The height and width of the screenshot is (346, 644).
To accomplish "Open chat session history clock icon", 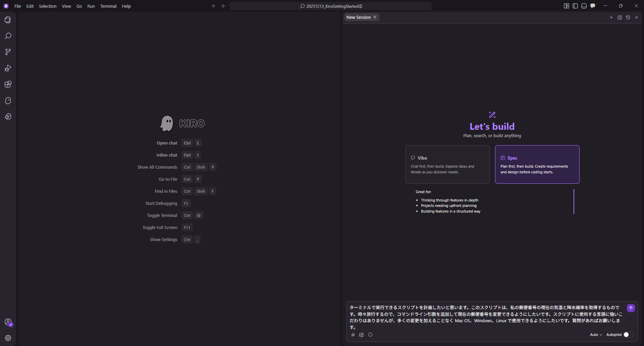I will (x=628, y=17).
